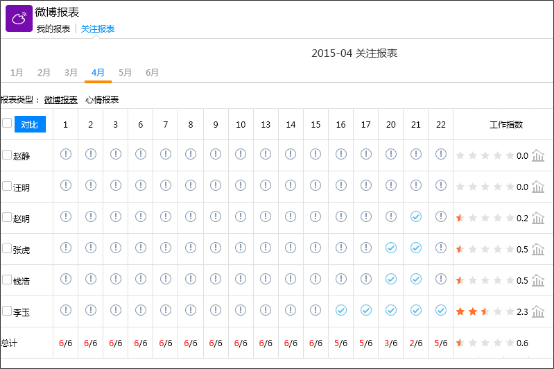Click the 总计 row label
554x369 pixels.
pyautogui.click(x=9, y=343)
